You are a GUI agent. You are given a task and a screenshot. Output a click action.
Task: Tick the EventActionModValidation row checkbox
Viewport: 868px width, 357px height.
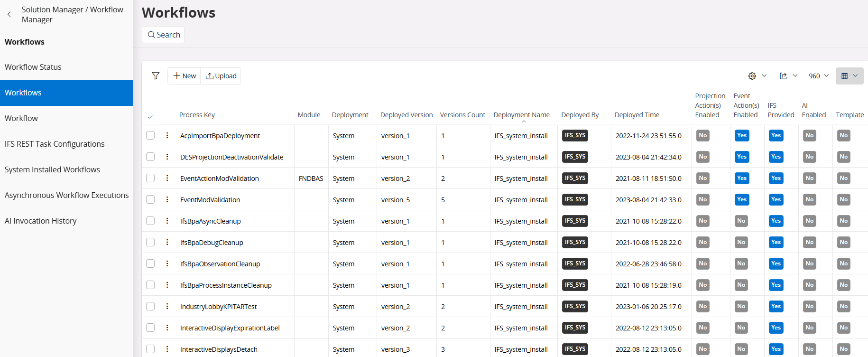point(150,178)
